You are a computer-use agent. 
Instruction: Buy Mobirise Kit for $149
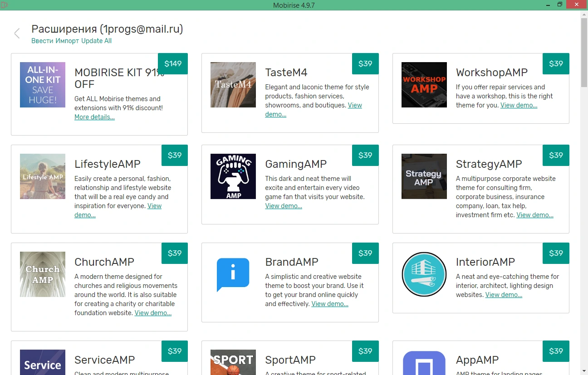pos(173,64)
